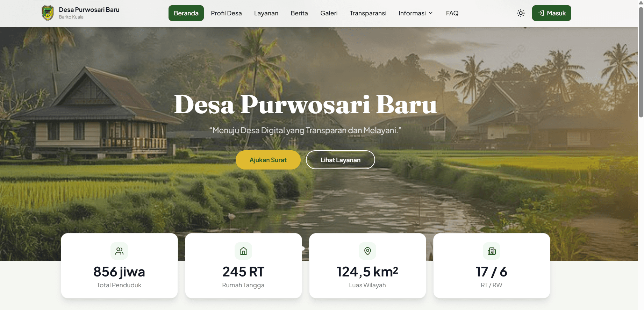Click the Total Penduduk label

pyautogui.click(x=119, y=285)
